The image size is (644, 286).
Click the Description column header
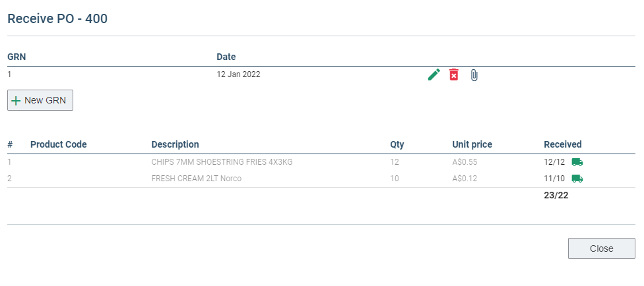tap(175, 144)
